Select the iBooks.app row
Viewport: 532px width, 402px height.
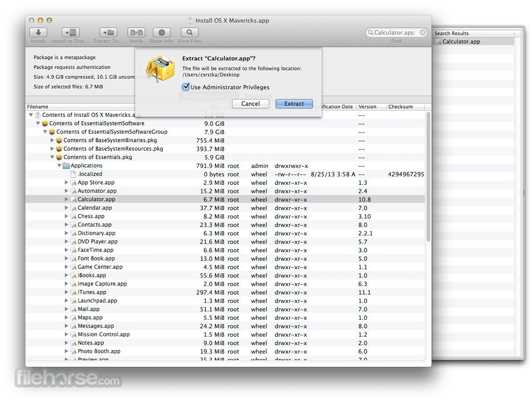tap(225, 275)
